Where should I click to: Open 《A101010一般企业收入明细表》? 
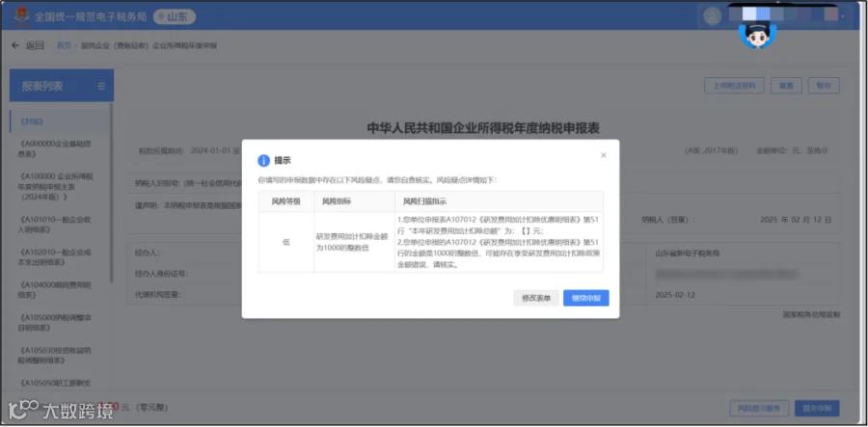(x=54, y=225)
